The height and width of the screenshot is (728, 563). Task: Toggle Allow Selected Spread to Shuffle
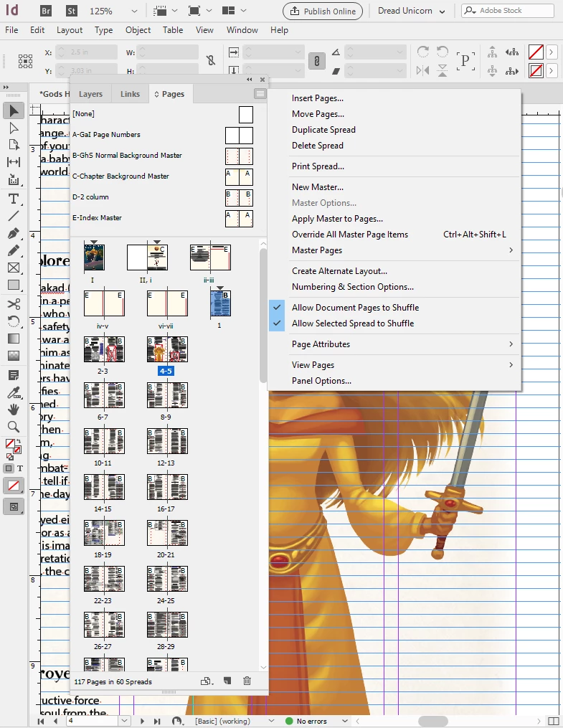pos(353,323)
